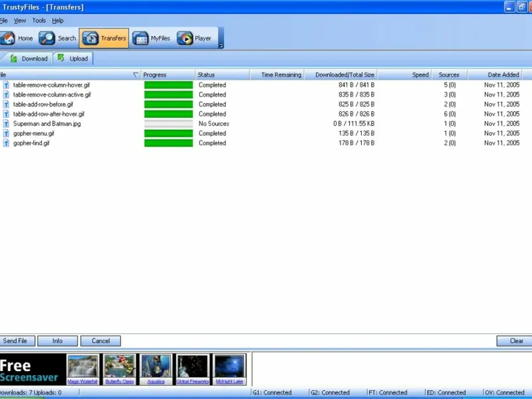
Task: Sort by the Status column header
Action: (x=223, y=75)
